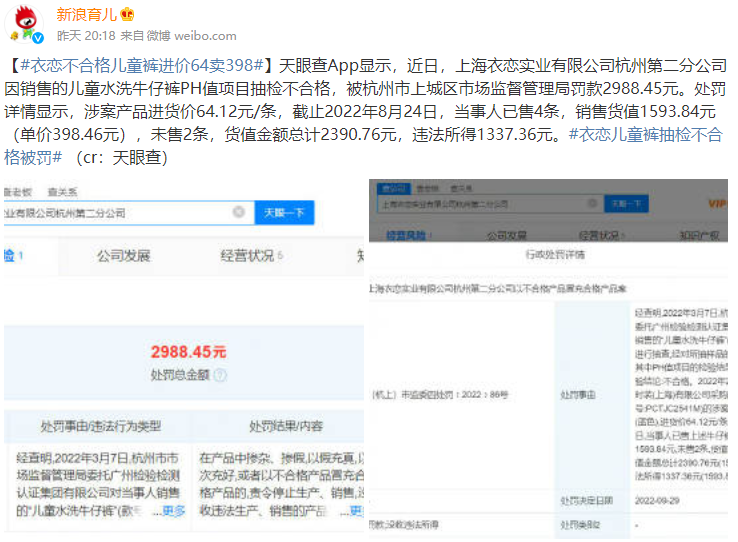Open the right 行政处罚详情 screenshot thumbnail

548,359
